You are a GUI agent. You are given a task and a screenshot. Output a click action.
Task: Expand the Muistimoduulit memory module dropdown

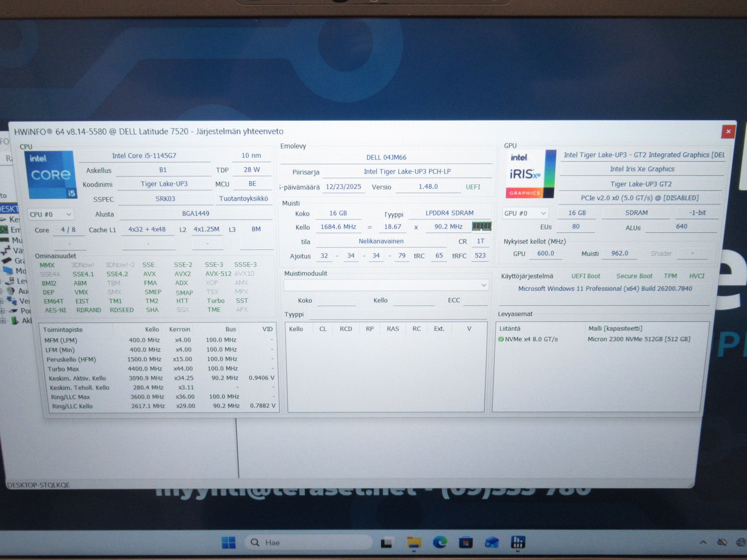386,285
